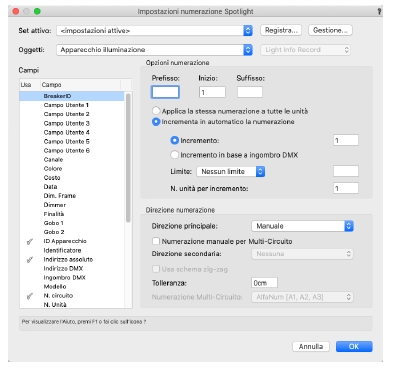Click the Limite value field
397x370 pixels.
[346, 171]
